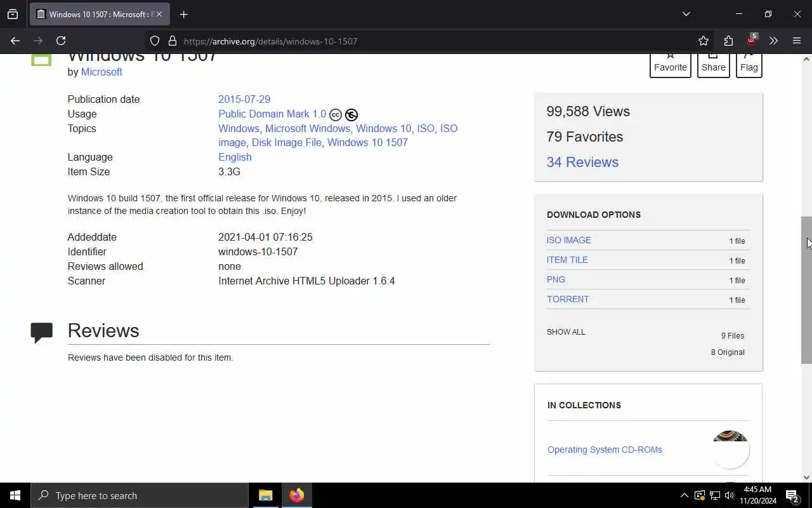Viewport: 812px width, 508px height.
Task: Open the notification center icon
Action: 792,495
